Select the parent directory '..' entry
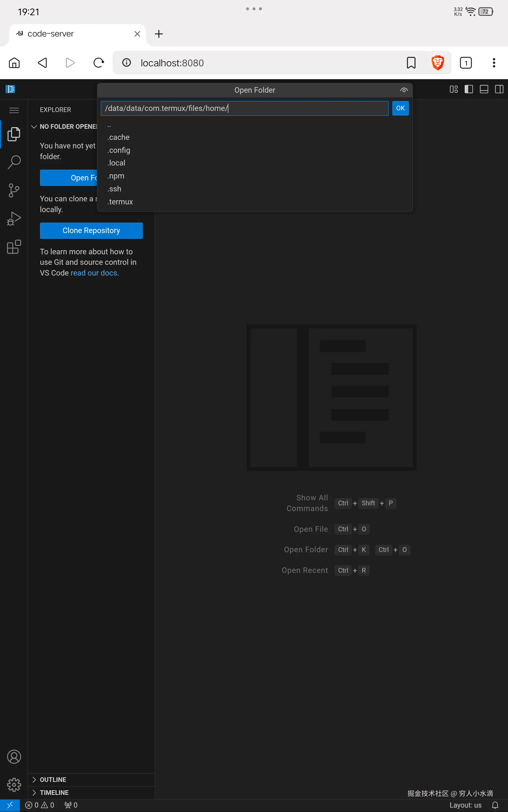 coord(255,125)
